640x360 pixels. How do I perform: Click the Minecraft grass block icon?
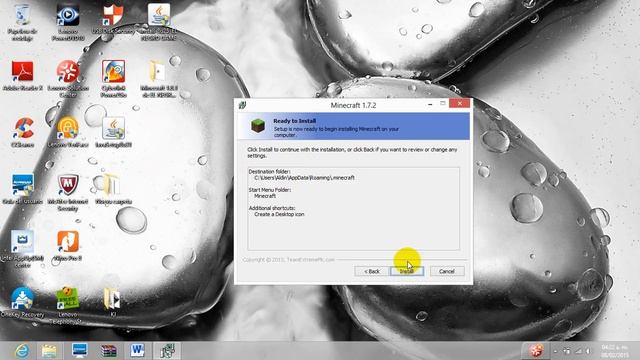pos(258,126)
